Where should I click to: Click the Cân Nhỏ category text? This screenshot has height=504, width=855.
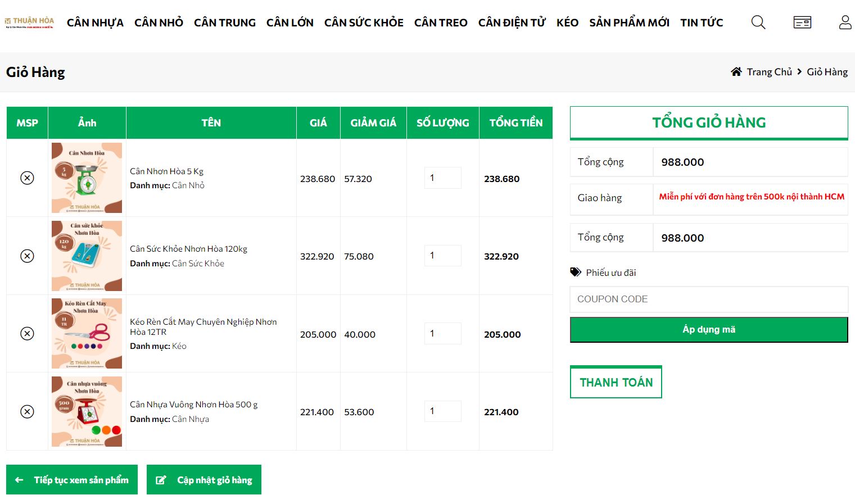tap(188, 185)
